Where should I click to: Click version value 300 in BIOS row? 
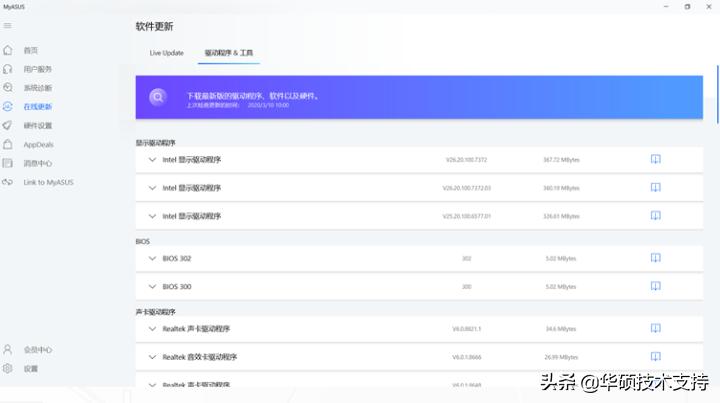pyautogui.click(x=467, y=286)
